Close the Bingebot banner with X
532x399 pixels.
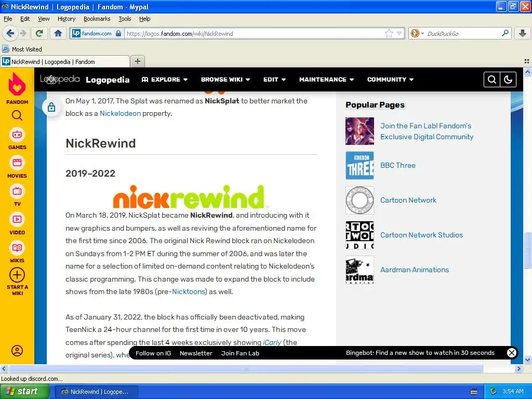(511, 353)
